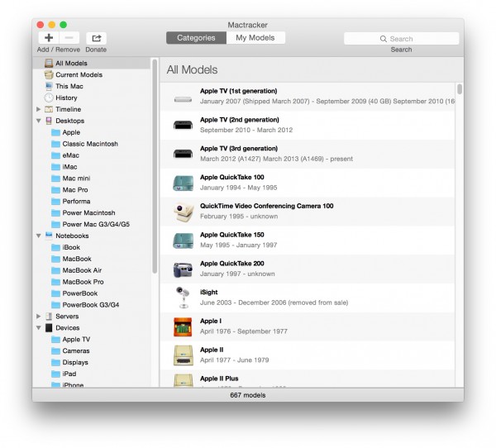Select the Mac Pro sidebar entry

[x=69, y=190]
